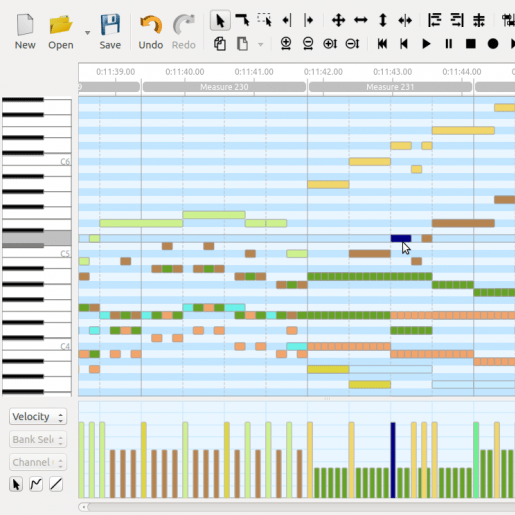Click the 0:11:40.00 time label

click(x=185, y=72)
